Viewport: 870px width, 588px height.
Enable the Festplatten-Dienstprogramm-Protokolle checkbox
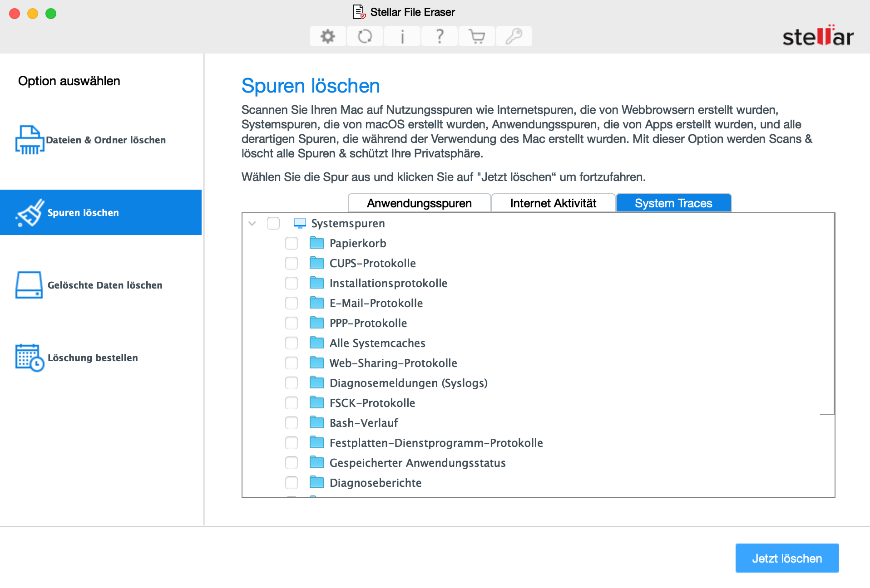pyautogui.click(x=292, y=443)
